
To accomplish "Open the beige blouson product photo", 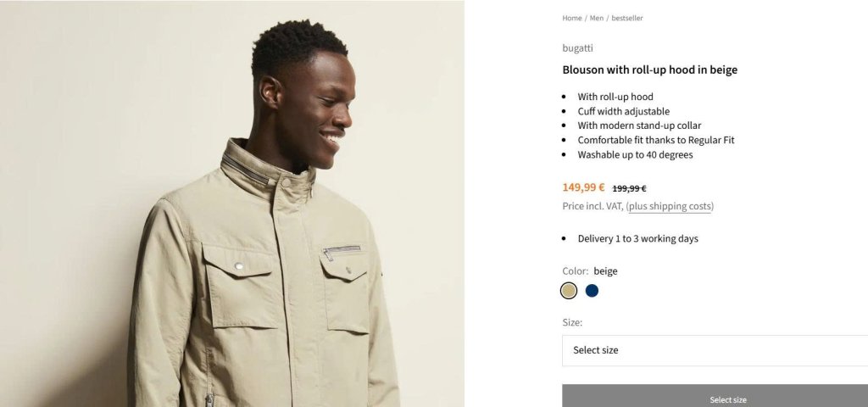I will click(x=232, y=203).
